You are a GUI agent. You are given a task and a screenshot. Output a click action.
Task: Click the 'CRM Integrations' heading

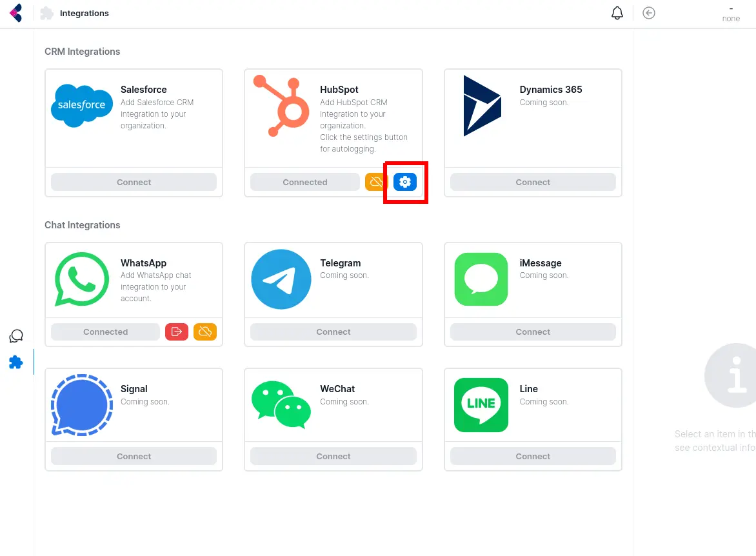(83, 52)
